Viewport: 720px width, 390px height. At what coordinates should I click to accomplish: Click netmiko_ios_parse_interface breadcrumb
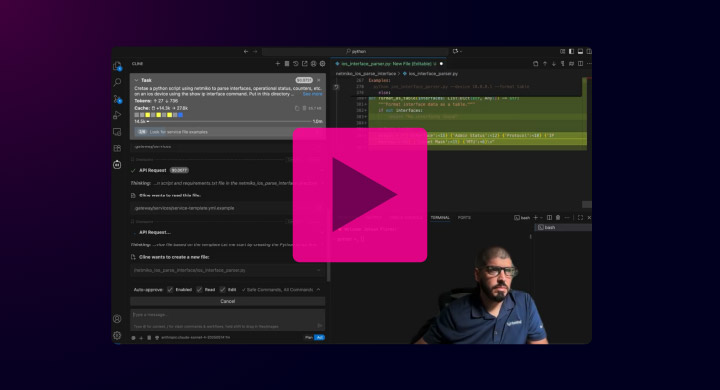click(x=366, y=73)
